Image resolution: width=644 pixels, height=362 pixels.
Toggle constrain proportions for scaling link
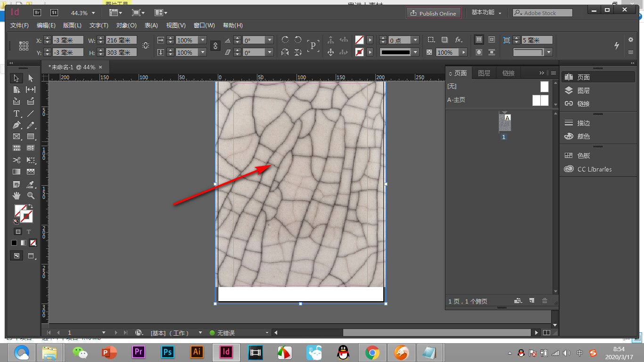pyautogui.click(x=215, y=46)
